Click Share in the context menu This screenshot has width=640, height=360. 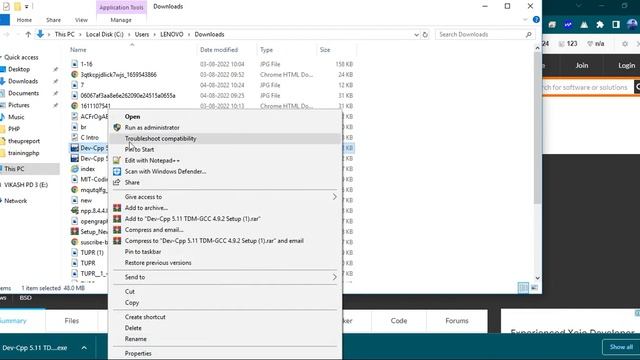pos(132,183)
